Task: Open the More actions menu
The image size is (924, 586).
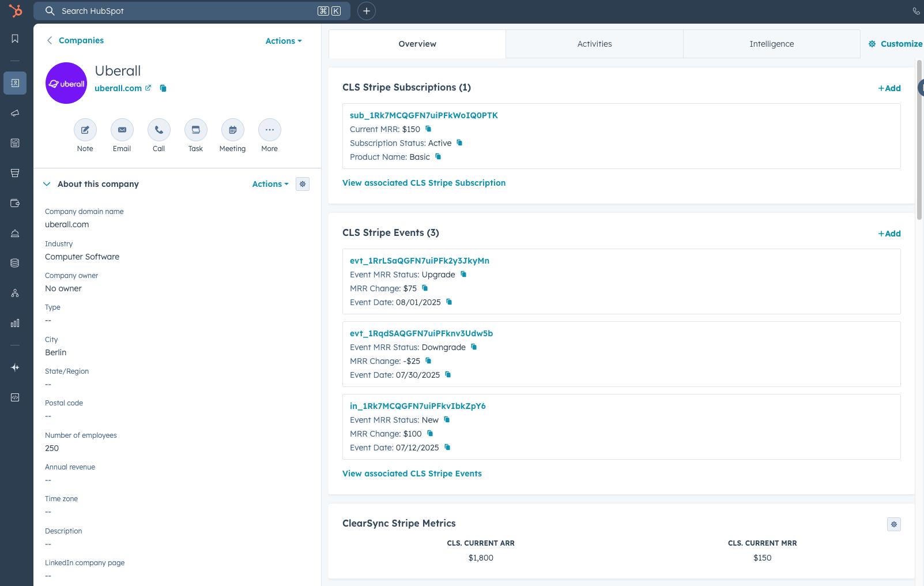Action: pos(270,130)
